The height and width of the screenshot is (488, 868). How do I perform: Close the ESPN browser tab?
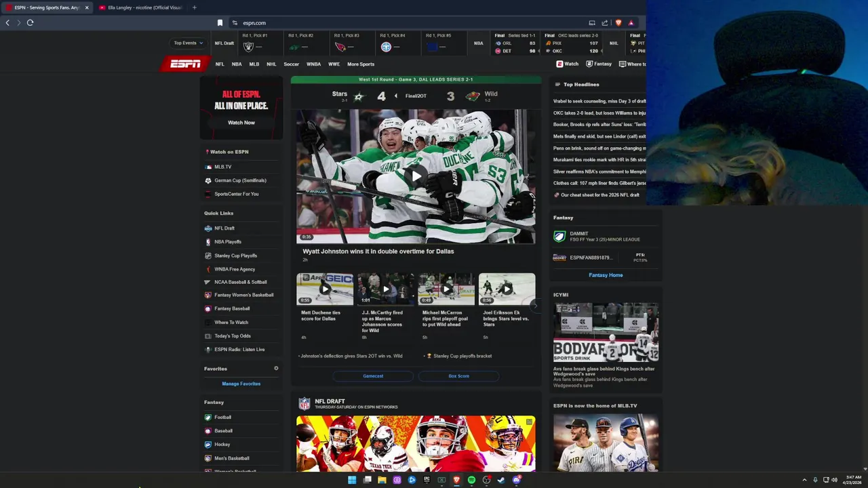click(87, 7)
